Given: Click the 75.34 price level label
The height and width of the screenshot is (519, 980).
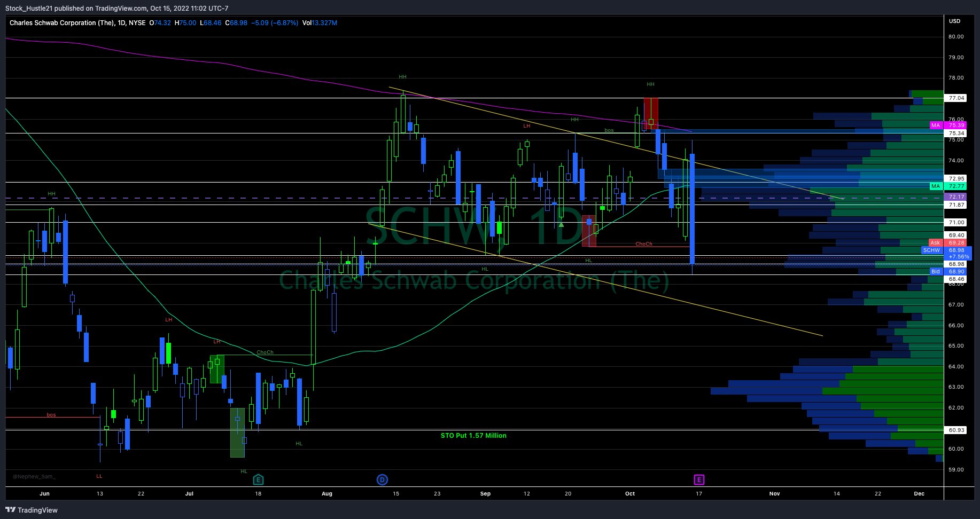Looking at the screenshot, I should click(x=955, y=133).
